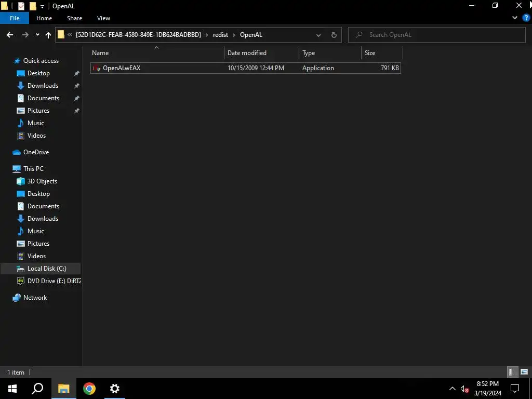
Task: Open Videos under Quick access
Action: click(x=36, y=136)
